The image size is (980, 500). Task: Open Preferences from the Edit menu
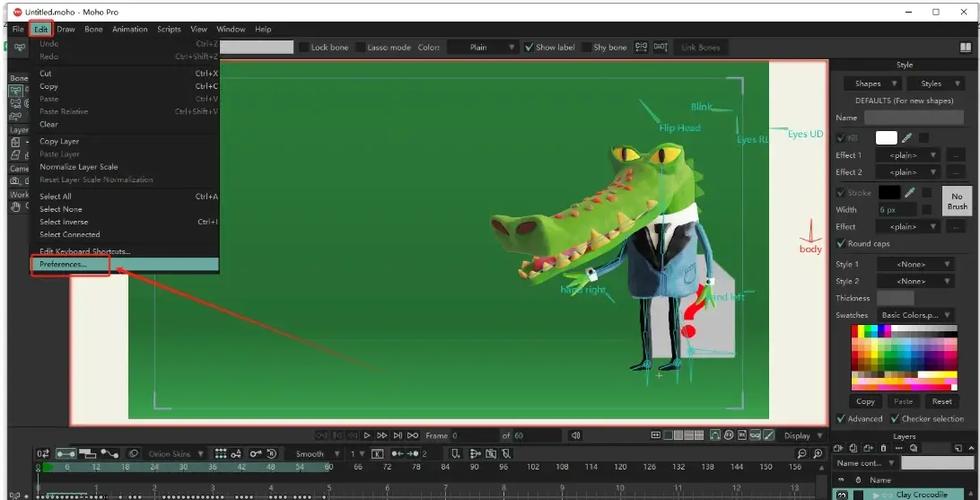pos(125,264)
